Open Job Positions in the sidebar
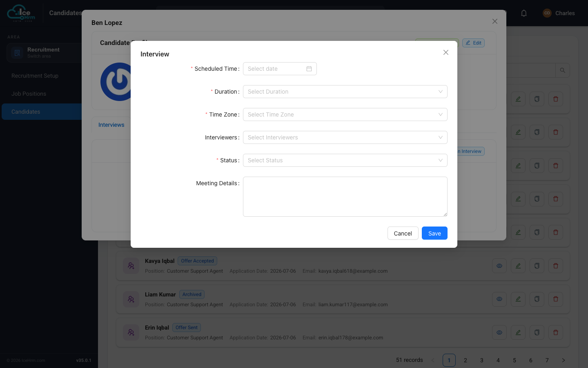Image resolution: width=588 pixels, height=368 pixels. point(29,94)
